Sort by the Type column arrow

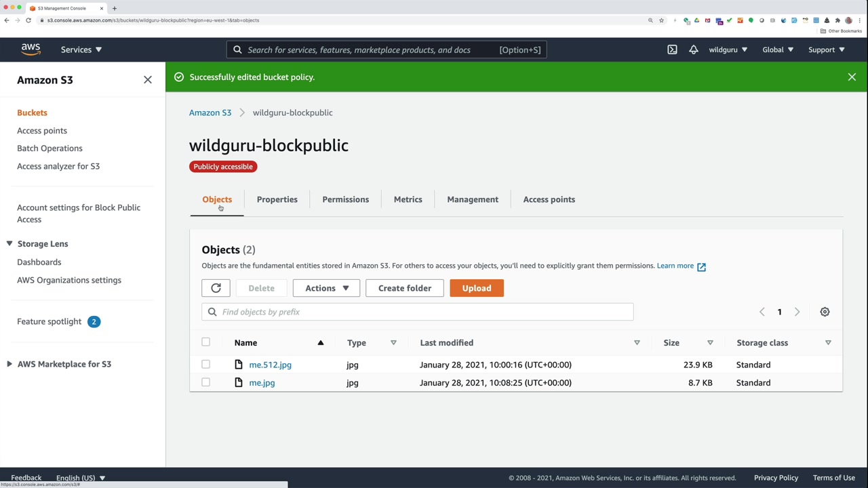click(x=393, y=343)
